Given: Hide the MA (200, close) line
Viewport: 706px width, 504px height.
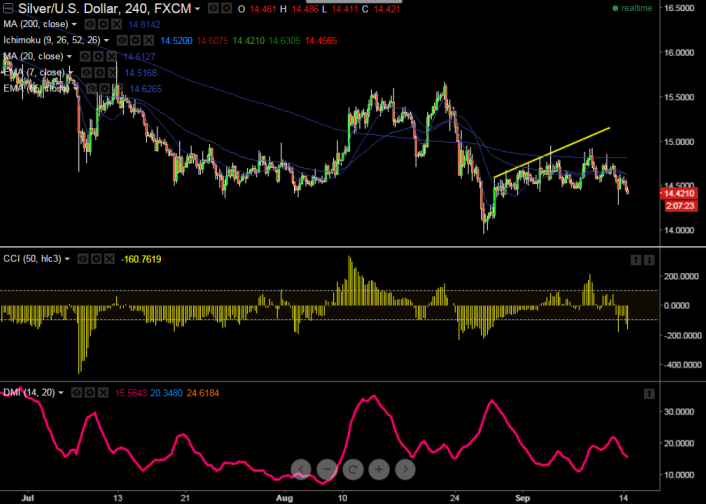Looking at the screenshot, I should (x=90, y=24).
